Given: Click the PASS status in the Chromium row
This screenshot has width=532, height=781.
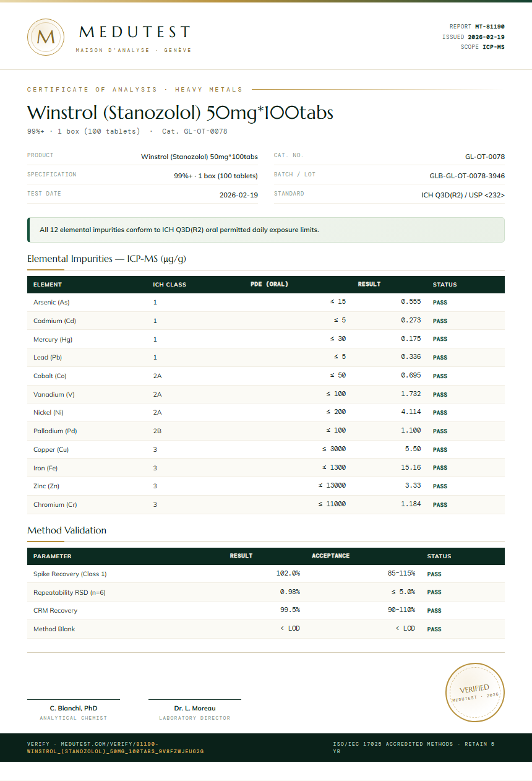Looking at the screenshot, I should point(440,505).
